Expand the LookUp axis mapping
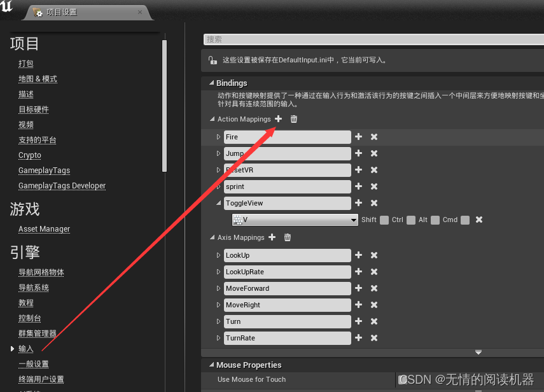The height and width of the screenshot is (392, 544). coord(218,255)
